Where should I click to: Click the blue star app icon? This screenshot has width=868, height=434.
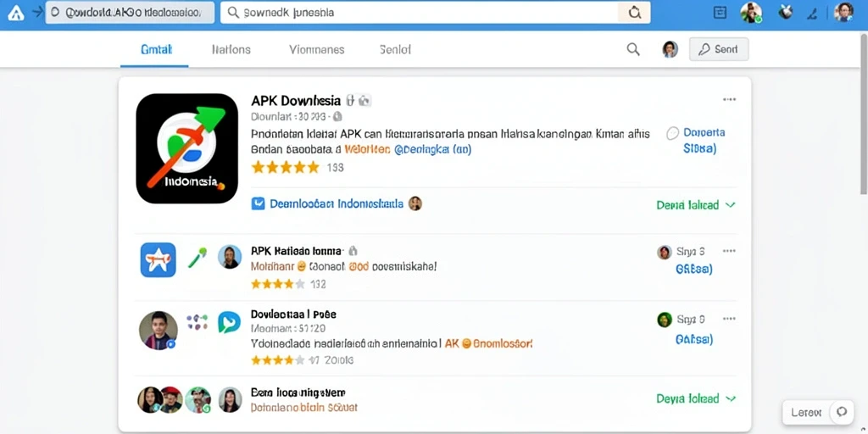point(158,259)
